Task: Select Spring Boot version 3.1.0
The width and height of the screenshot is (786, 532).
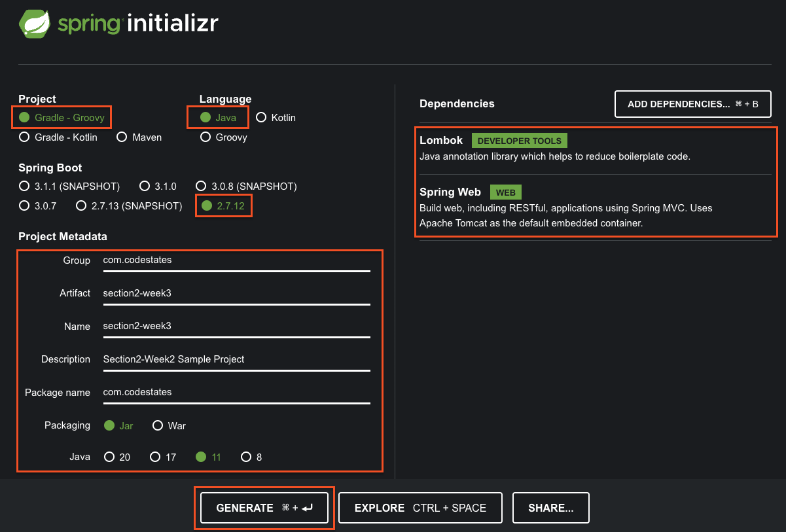Action: [144, 186]
